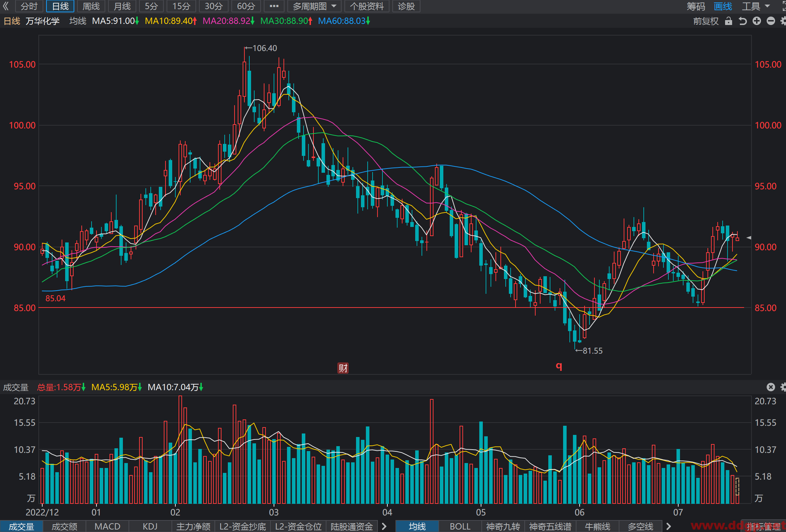
Task: Select the 60分 period button
Action: 246,6
